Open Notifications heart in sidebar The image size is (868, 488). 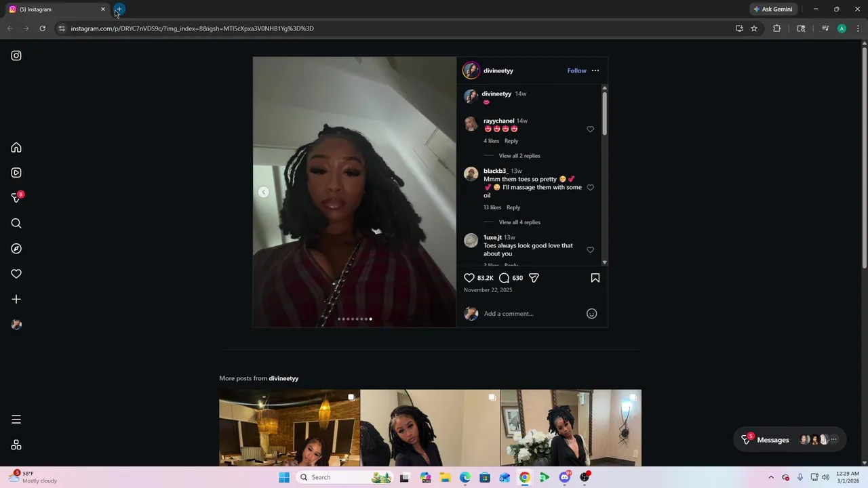click(16, 274)
